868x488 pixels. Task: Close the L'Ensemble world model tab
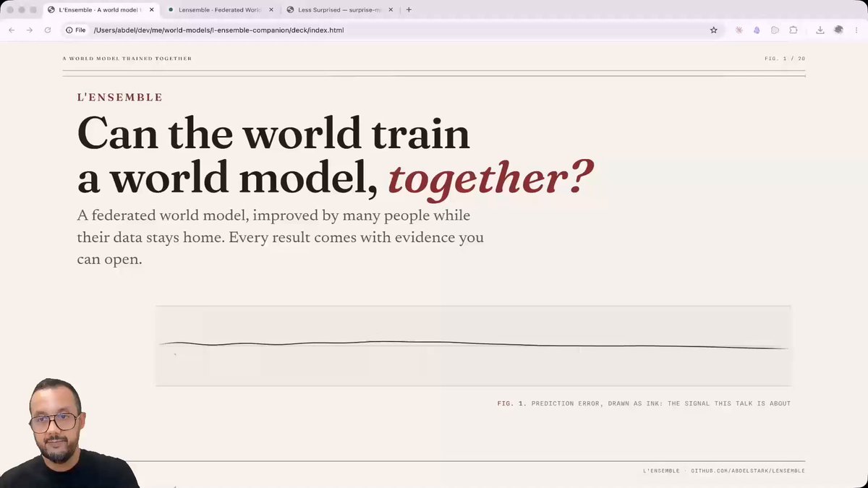[x=150, y=9]
